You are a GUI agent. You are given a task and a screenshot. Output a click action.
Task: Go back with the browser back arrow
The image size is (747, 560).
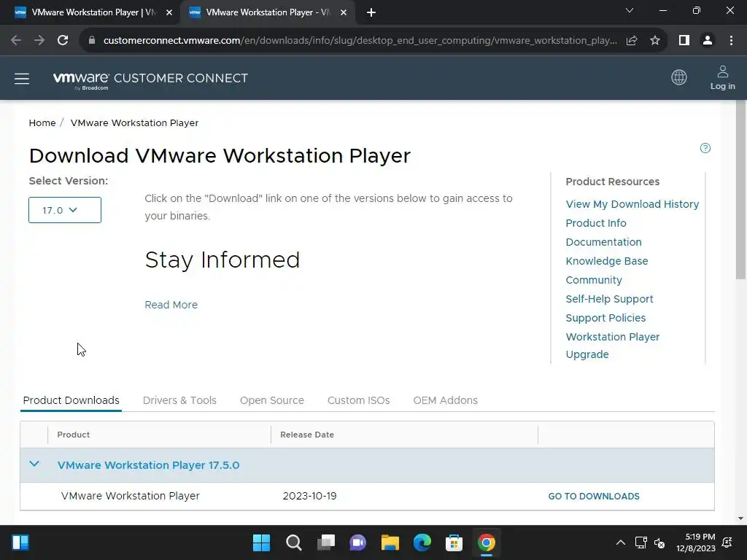click(16, 41)
